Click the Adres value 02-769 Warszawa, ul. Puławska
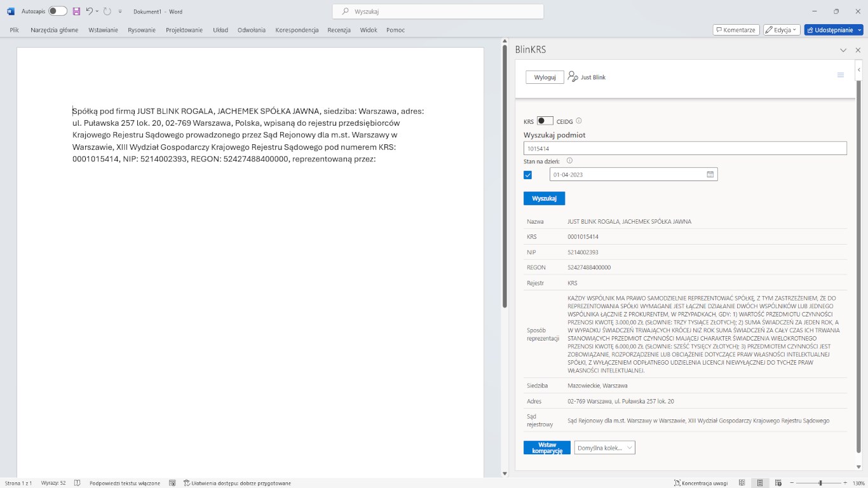This screenshot has width=868, height=488. coord(621,402)
